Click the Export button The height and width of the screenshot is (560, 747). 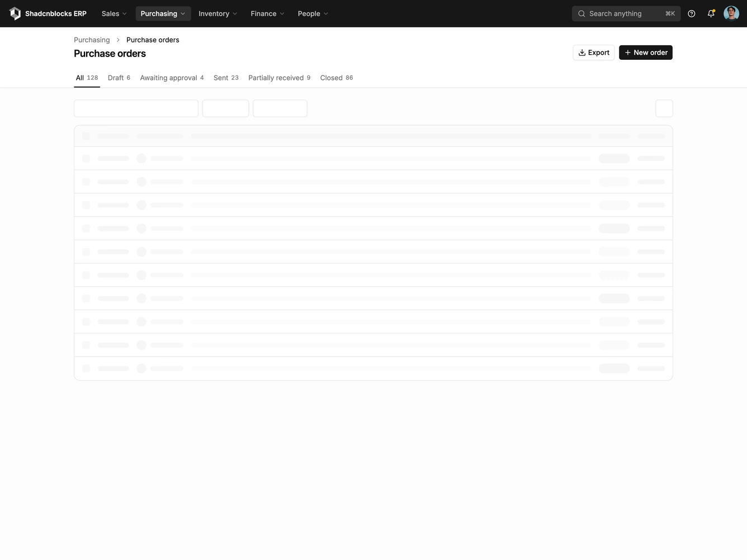coord(594,53)
